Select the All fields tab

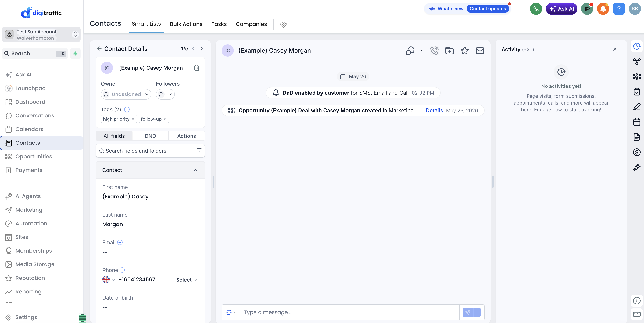(114, 136)
